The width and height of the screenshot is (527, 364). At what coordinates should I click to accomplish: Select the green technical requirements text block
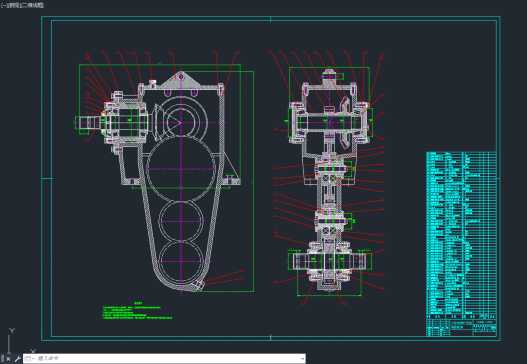point(137,311)
